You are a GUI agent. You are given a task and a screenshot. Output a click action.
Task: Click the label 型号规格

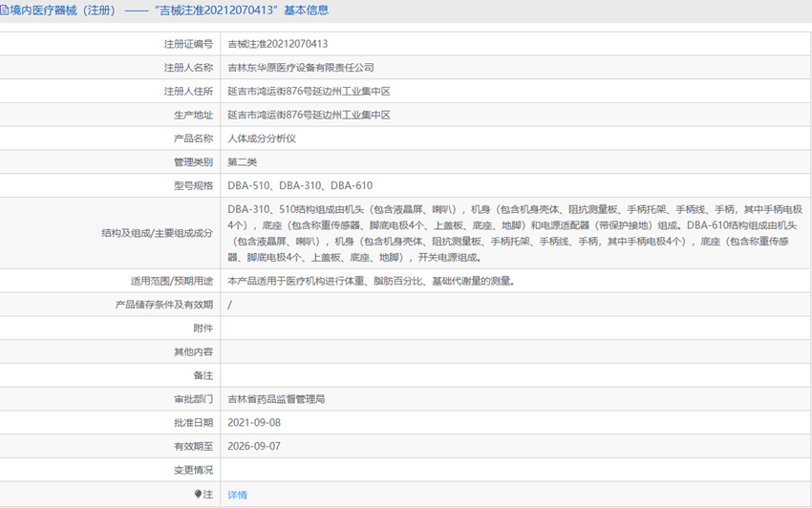click(193, 185)
